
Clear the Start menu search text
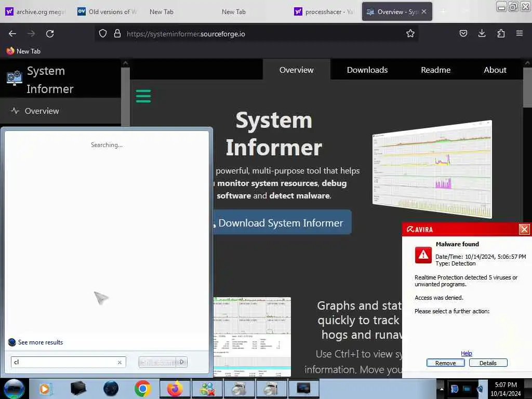[x=119, y=362]
